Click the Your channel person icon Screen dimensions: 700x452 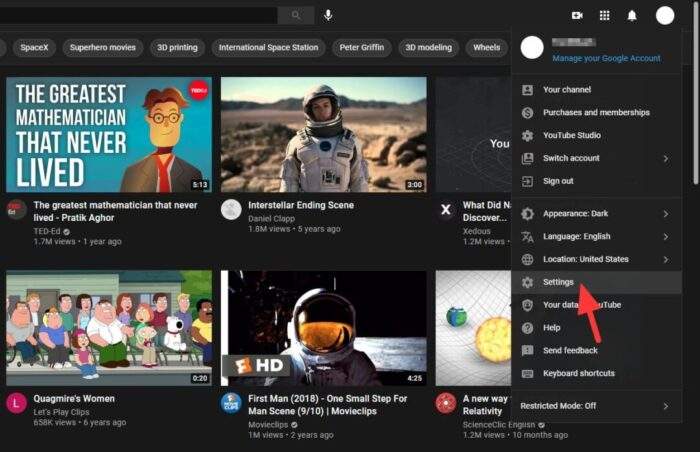[527, 90]
